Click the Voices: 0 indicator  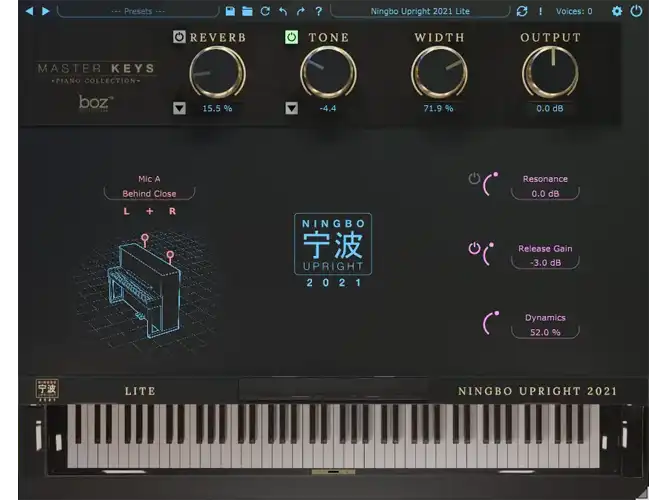574,11
